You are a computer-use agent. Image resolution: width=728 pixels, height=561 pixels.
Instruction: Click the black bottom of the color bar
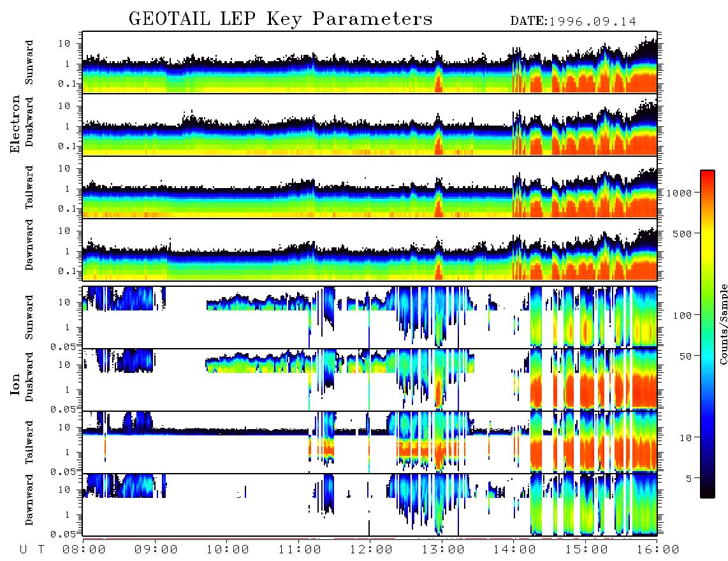707,493
